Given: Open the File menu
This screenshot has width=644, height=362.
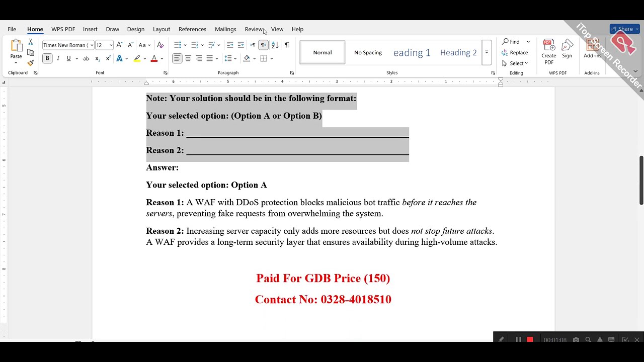Looking at the screenshot, I should click(x=12, y=29).
